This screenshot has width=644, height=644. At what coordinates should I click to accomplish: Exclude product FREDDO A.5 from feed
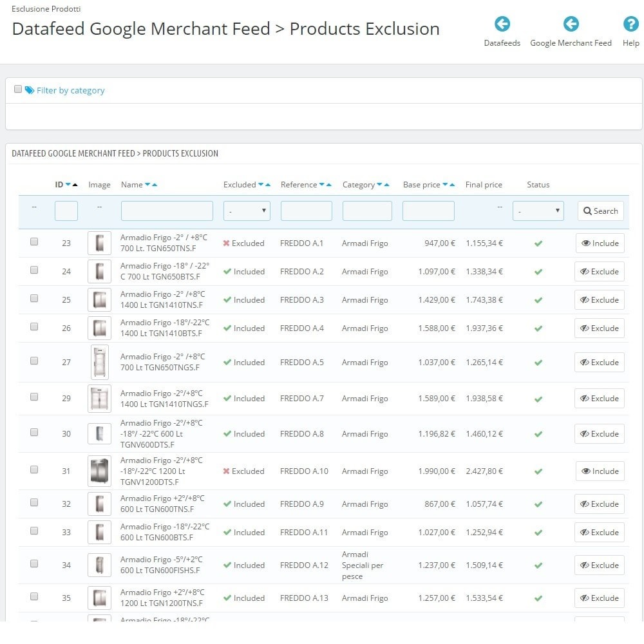599,362
